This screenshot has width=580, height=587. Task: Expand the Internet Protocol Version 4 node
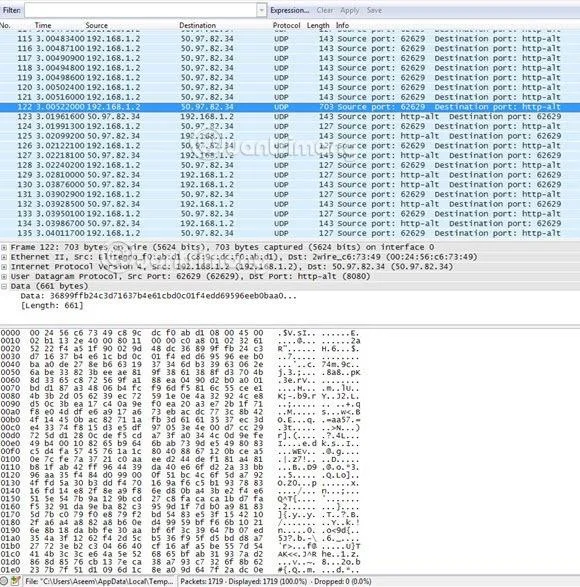[4, 267]
